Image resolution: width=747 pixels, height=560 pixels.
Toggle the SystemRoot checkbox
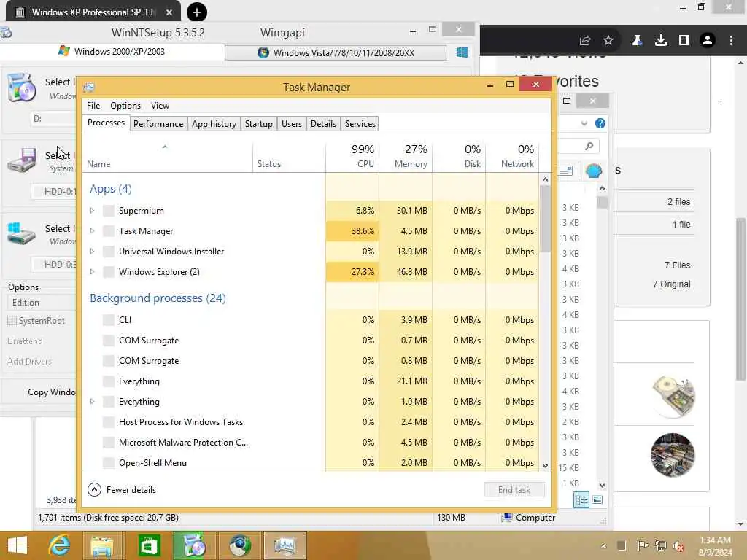pyautogui.click(x=12, y=321)
